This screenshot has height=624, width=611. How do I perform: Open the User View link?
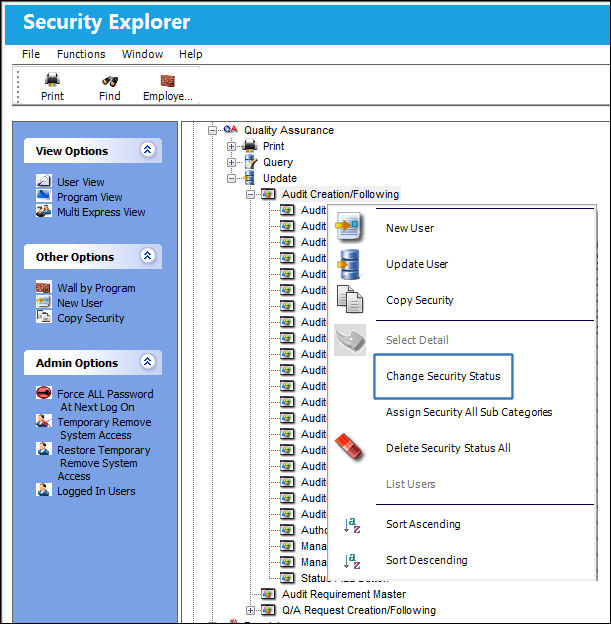point(81,182)
